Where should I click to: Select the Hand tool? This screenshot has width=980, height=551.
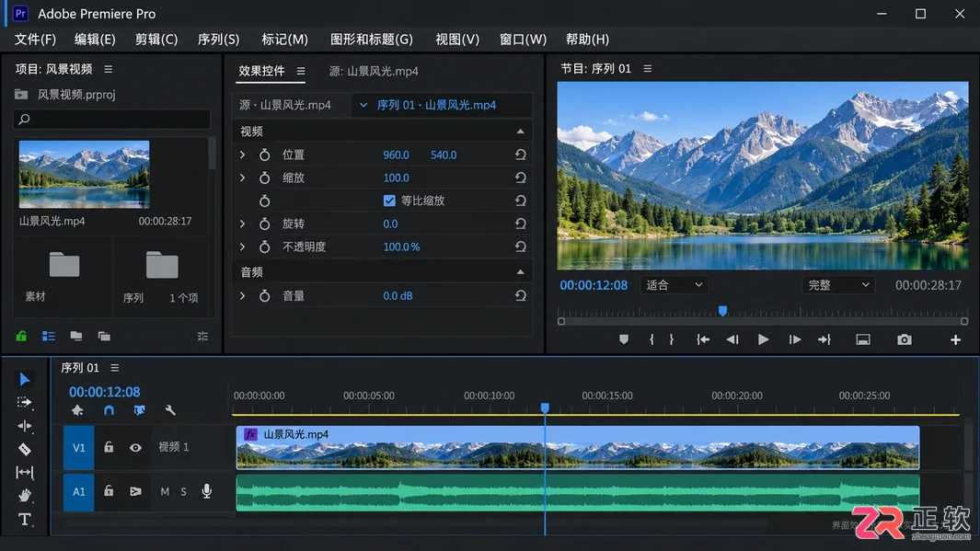click(24, 496)
